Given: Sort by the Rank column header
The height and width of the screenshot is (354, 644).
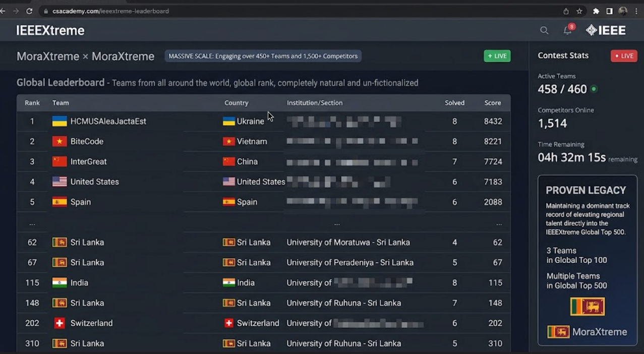Looking at the screenshot, I should [x=32, y=103].
